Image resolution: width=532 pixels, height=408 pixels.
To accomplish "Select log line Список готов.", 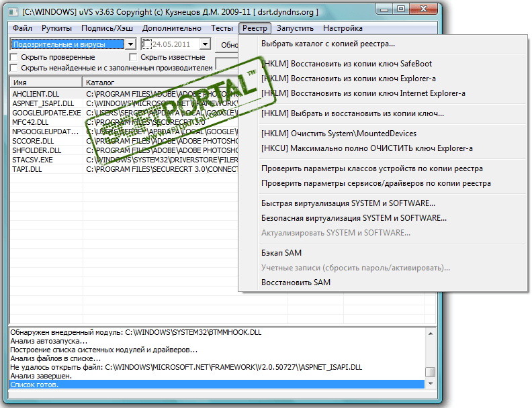I will click(217, 385).
